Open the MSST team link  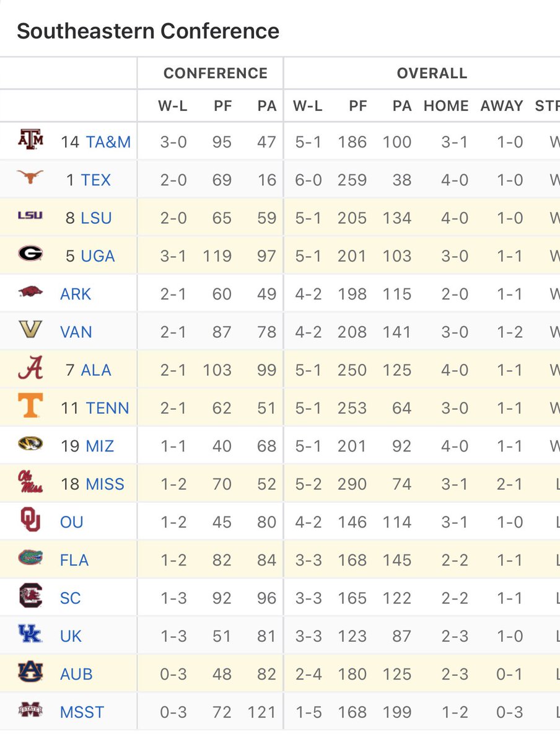82,712
